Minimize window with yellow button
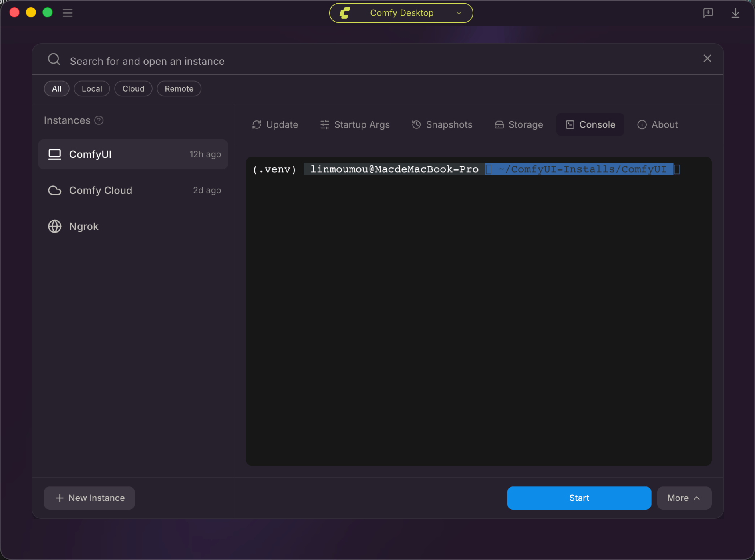Screen dimensions: 755x560 31,12
